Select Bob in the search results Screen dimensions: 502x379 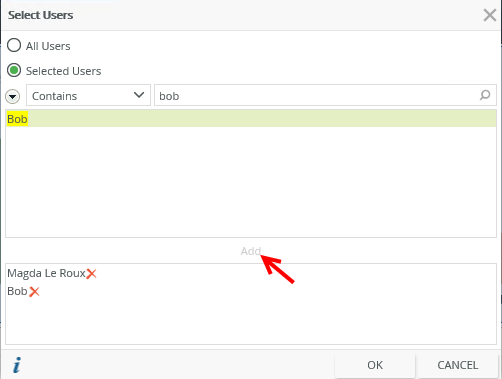point(251,119)
